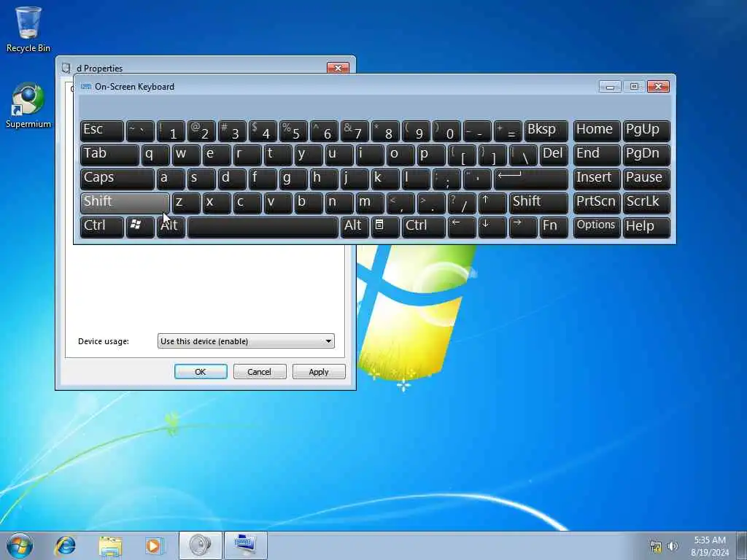This screenshot has width=747, height=560.
Task: Click Apply in Properties dialog
Action: pyautogui.click(x=319, y=371)
